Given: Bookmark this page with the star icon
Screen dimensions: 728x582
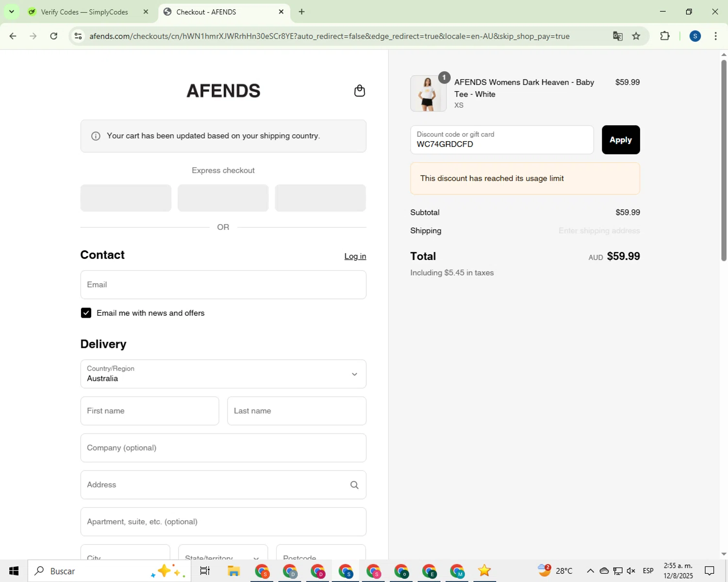Looking at the screenshot, I should click(x=636, y=36).
